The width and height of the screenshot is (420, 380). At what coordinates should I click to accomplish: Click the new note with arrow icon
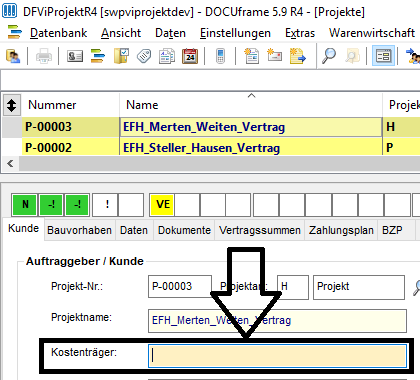click(298, 56)
